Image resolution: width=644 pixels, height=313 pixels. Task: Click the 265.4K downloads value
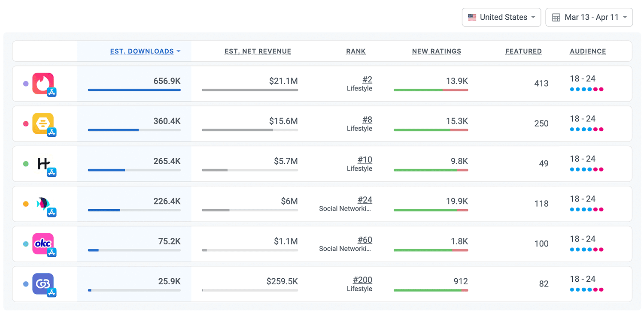coord(167,161)
